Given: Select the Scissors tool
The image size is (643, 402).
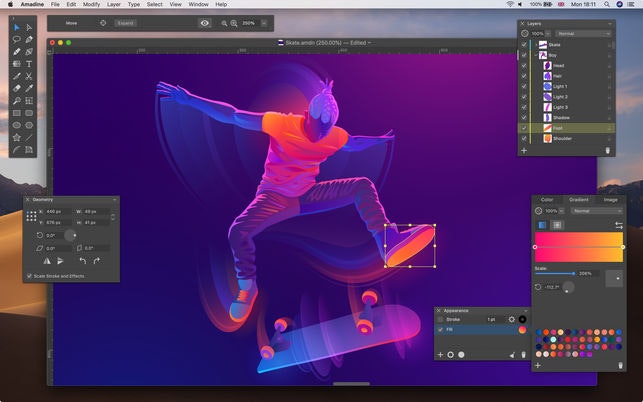Looking at the screenshot, I should pos(29,76).
